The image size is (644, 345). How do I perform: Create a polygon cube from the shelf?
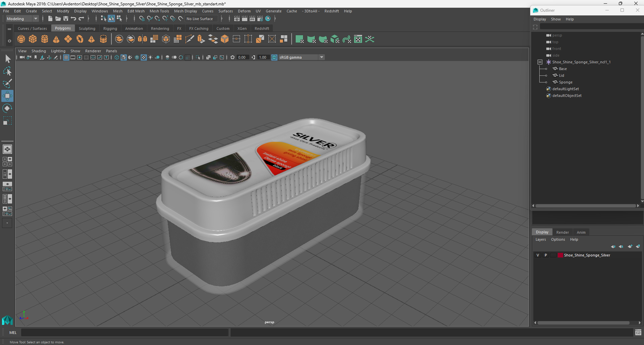33,39
